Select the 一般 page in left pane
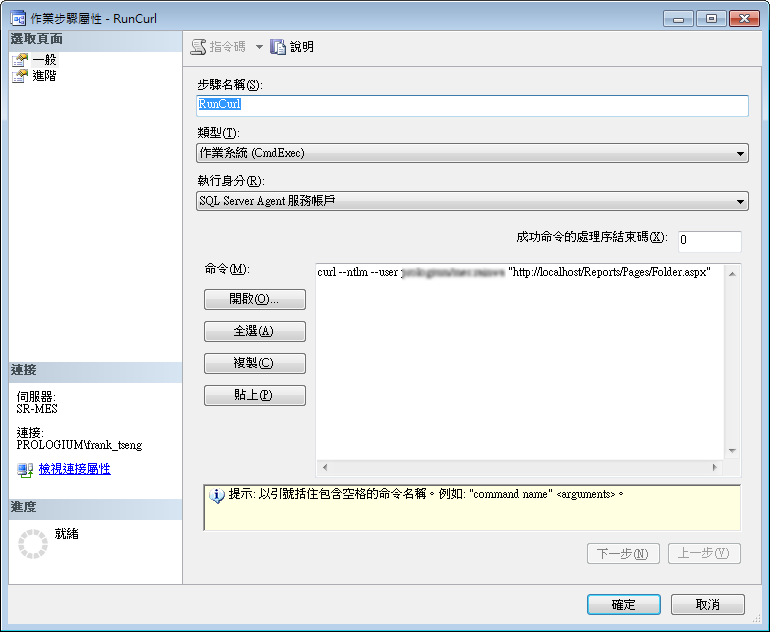Viewport: 770px width, 632px height. pyautogui.click(x=44, y=60)
